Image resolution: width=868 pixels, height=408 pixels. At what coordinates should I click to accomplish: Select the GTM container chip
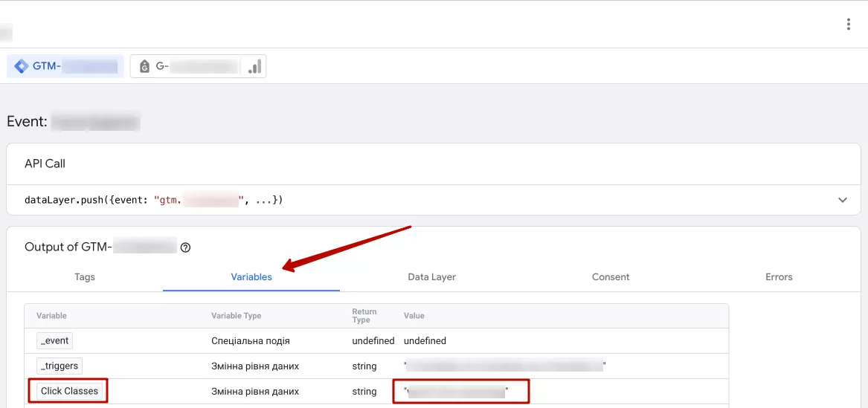click(x=65, y=66)
